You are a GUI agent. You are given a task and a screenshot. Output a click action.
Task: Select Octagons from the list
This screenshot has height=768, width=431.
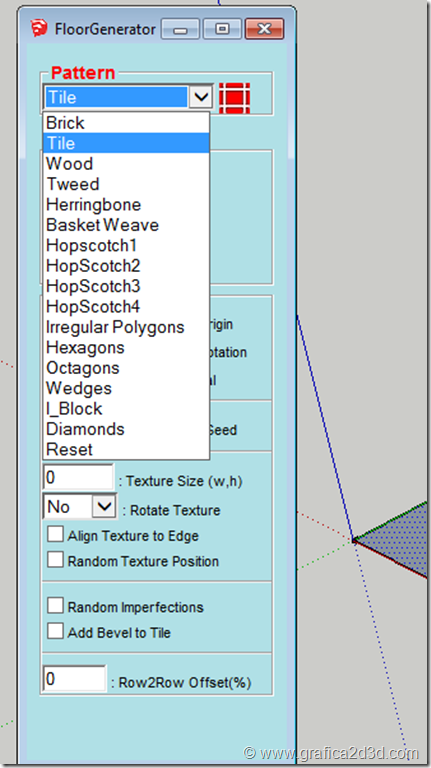click(126, 368)
